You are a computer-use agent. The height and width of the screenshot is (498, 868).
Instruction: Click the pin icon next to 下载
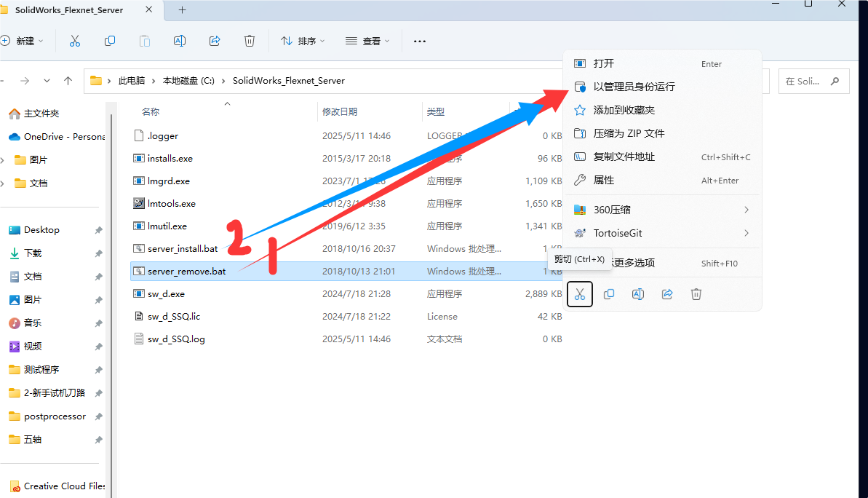[98, 253]
